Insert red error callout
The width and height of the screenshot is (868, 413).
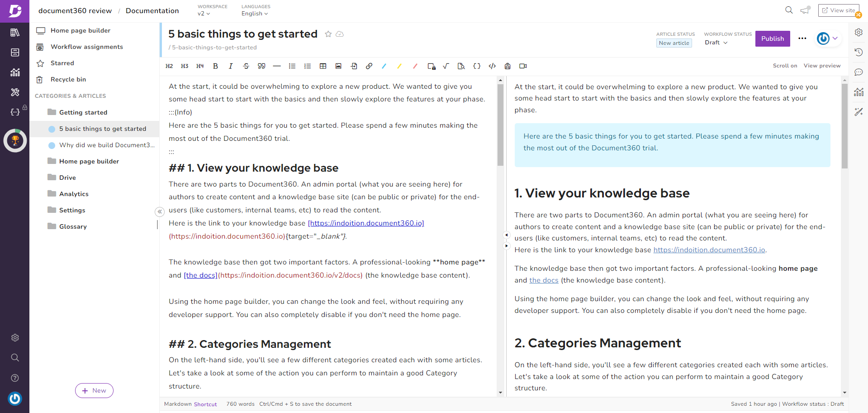coord(415,66)
